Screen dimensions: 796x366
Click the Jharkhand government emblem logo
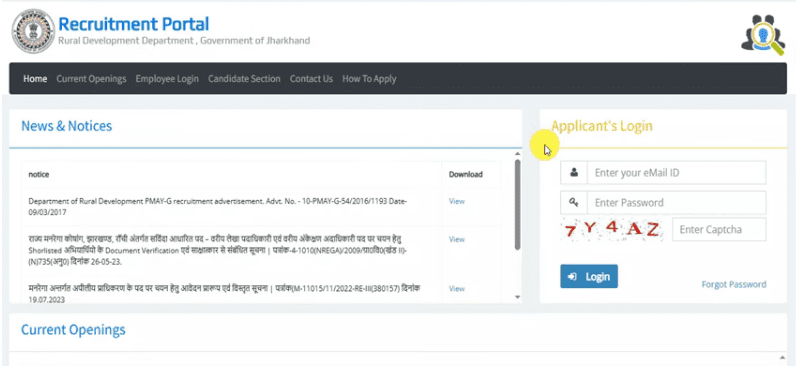33,31
